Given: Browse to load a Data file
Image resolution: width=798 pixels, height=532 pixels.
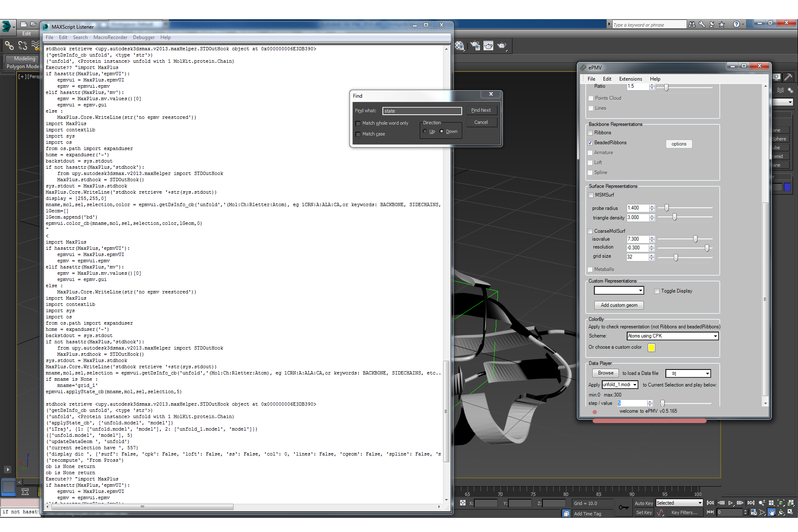Looking at the screenshot, I should 606,373.
